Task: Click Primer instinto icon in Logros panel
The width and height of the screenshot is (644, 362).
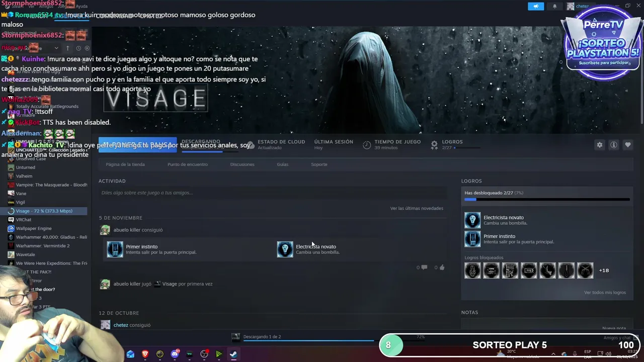Action: (472, 239)
